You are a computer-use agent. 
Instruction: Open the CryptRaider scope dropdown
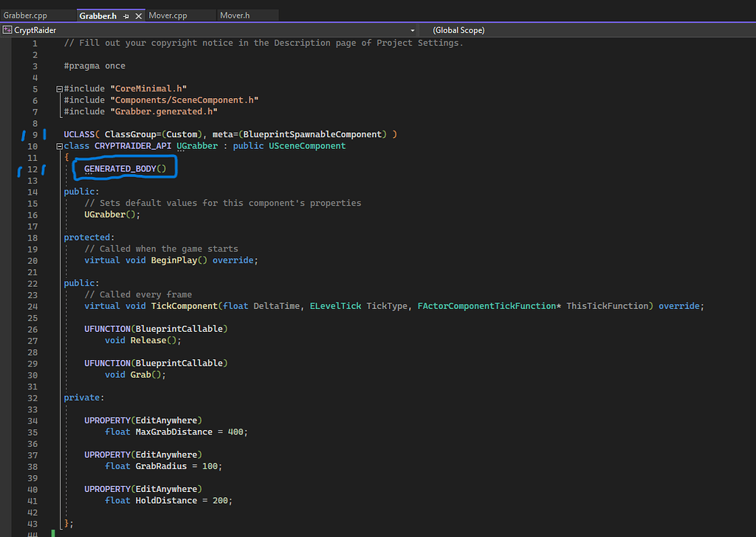click(x=412, y=30)
